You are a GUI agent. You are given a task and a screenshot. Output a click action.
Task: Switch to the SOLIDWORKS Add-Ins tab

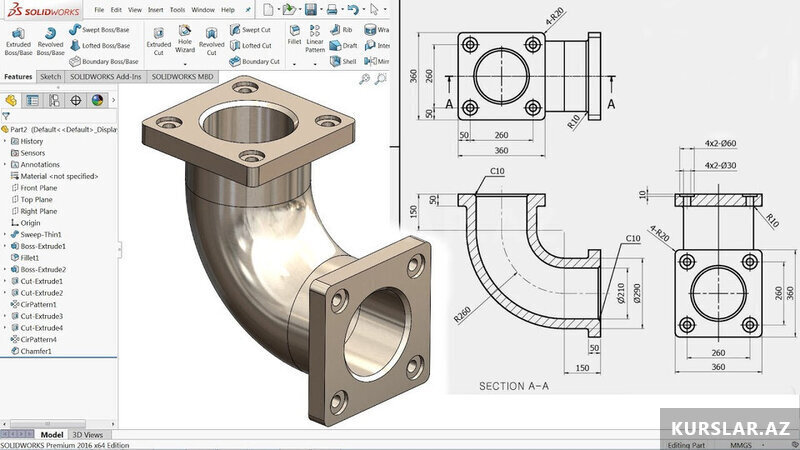pyautogui.click(x=106, y=77)
